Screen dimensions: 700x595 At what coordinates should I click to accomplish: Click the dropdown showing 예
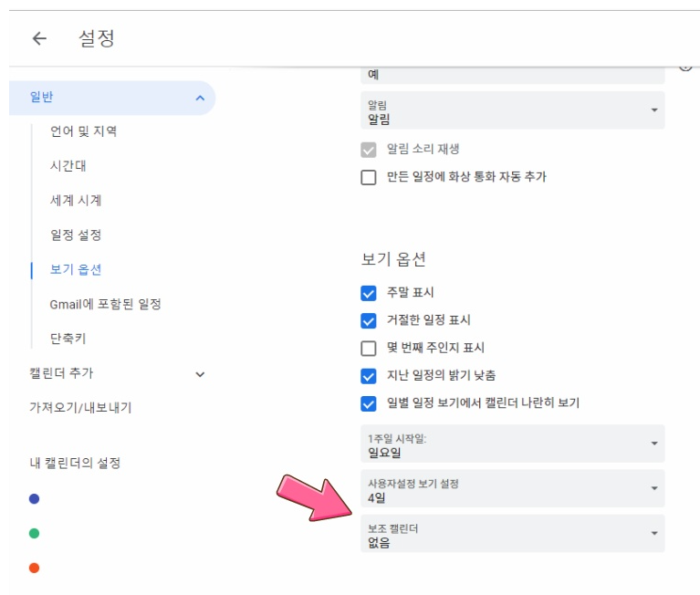[x=513, y=75]
